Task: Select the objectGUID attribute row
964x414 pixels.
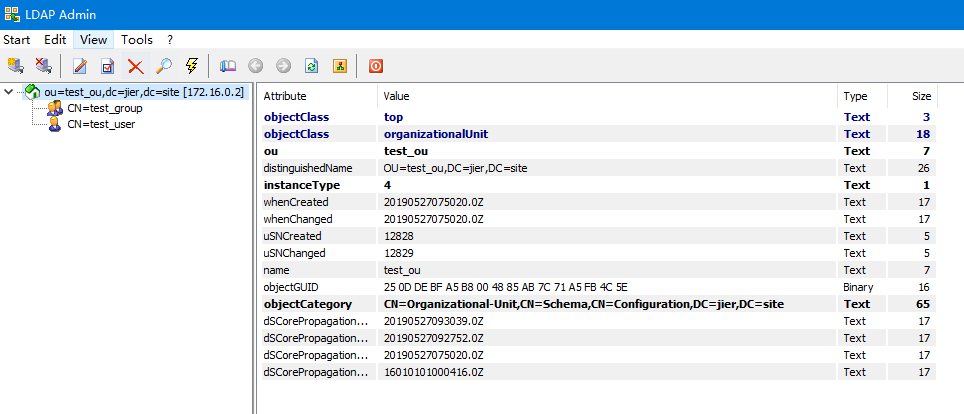Action: 599,287
